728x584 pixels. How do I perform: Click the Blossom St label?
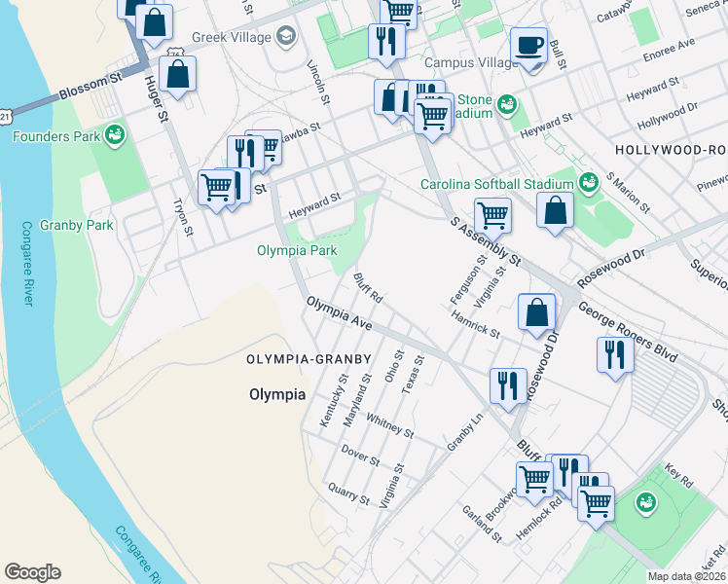click(91, 86)
